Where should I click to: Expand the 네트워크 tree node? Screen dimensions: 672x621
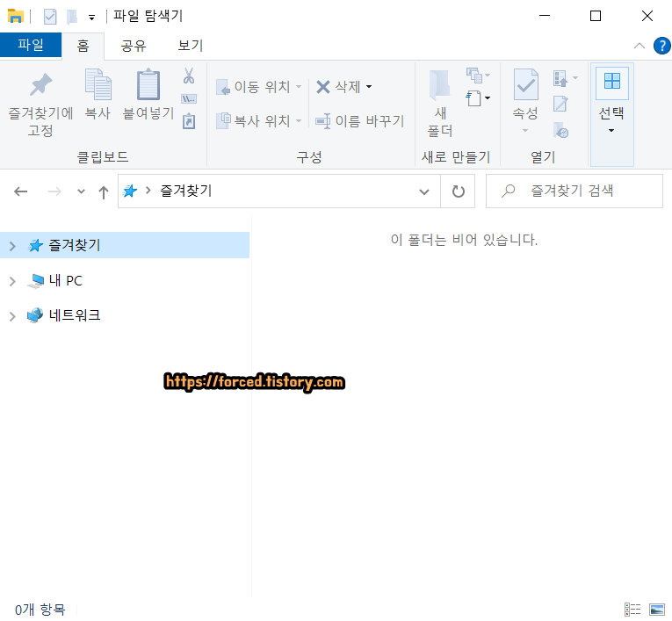tap(12, 316)
